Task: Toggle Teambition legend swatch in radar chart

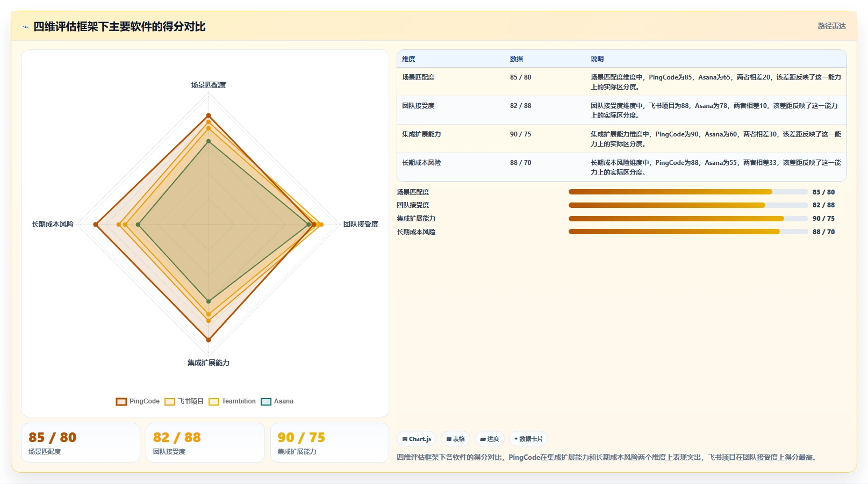Action: 214,402
